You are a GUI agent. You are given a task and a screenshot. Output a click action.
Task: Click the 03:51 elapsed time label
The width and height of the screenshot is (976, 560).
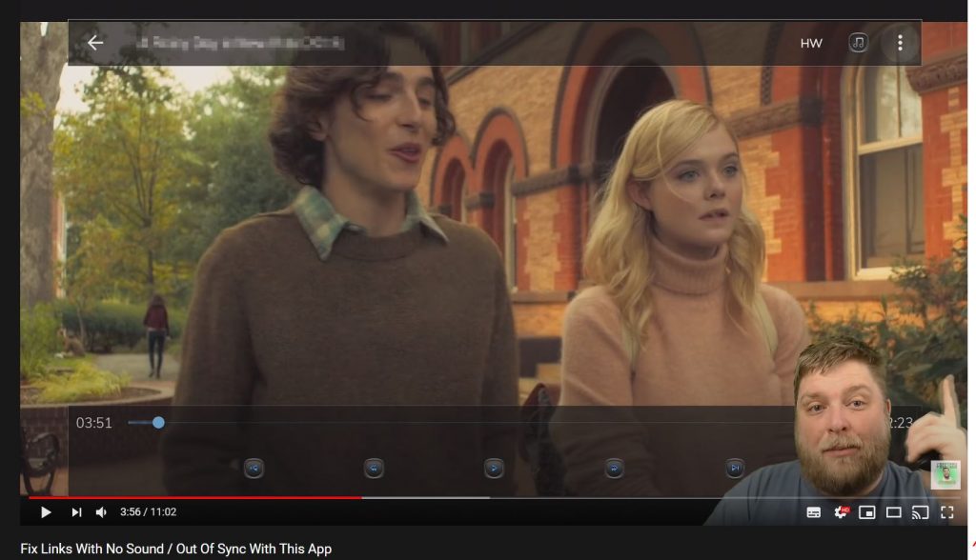click(94, 423)
